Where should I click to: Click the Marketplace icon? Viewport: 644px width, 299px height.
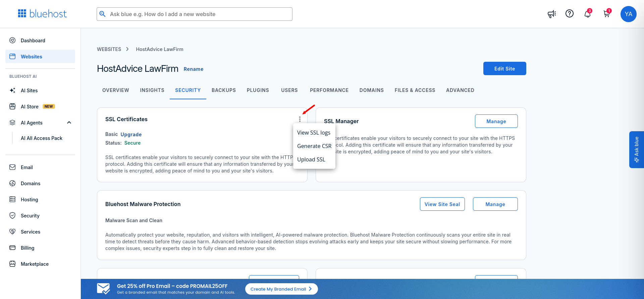(x=12, y=264)
